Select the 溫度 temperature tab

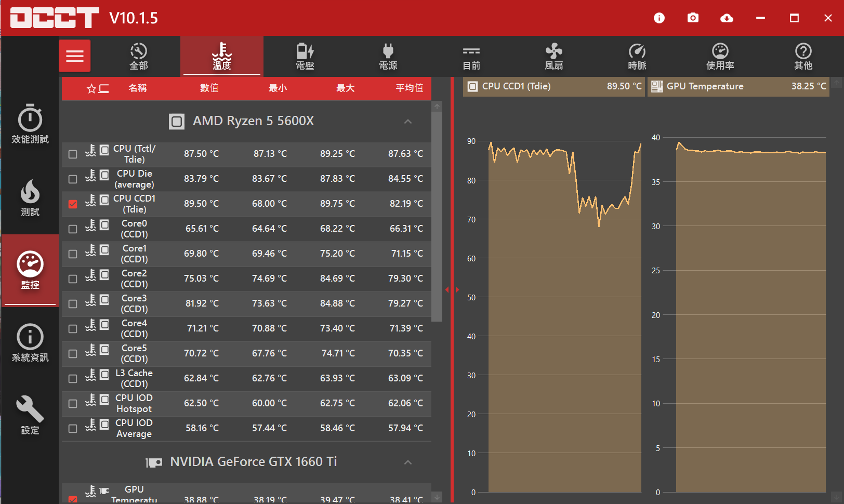click(x=222, y=56)
